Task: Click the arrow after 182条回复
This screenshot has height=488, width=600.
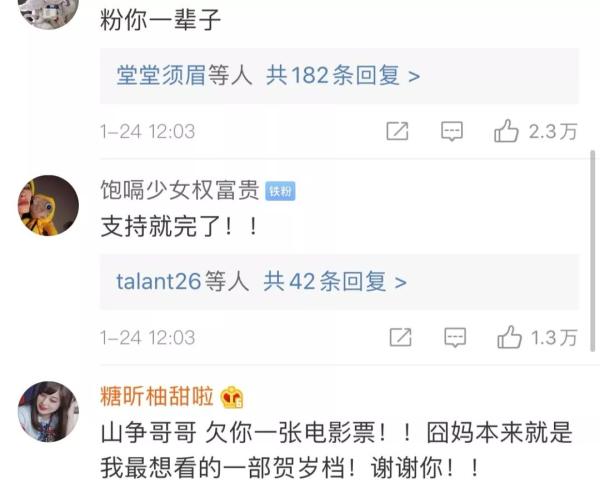Action: click(x=414, y=77)
